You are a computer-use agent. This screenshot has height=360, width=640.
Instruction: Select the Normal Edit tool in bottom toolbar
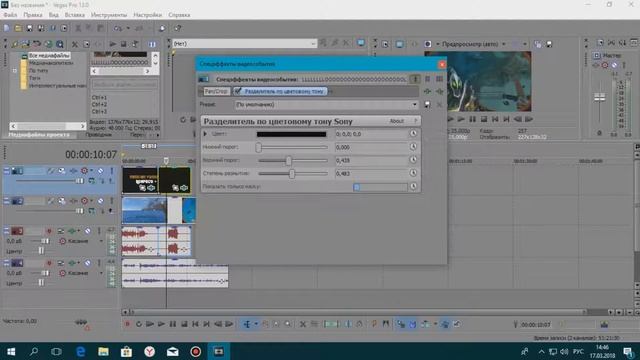tap(247, 324)
